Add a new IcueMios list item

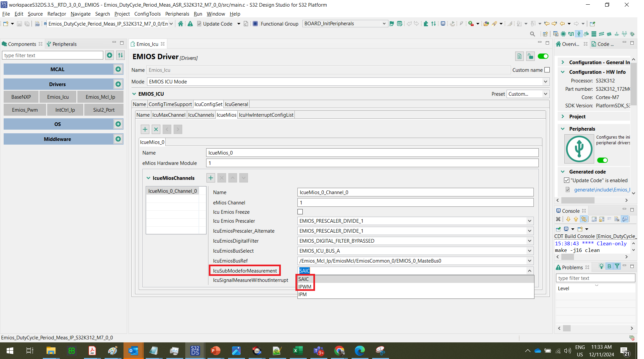click(x=145, y=129)
